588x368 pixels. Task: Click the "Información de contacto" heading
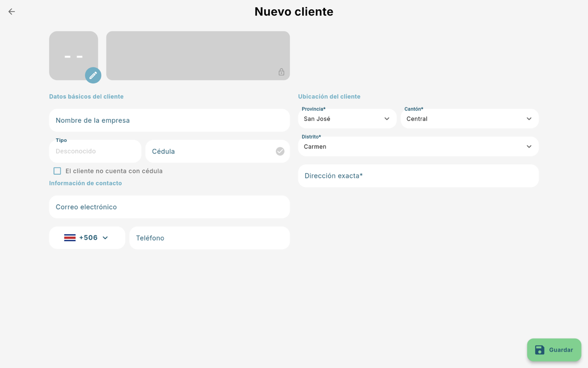tap(85, 183)
